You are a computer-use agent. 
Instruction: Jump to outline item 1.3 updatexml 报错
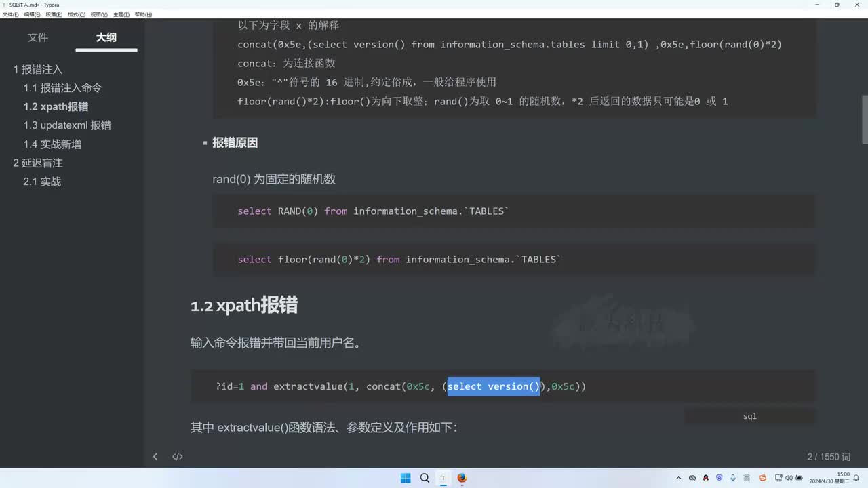coord(67,125)
